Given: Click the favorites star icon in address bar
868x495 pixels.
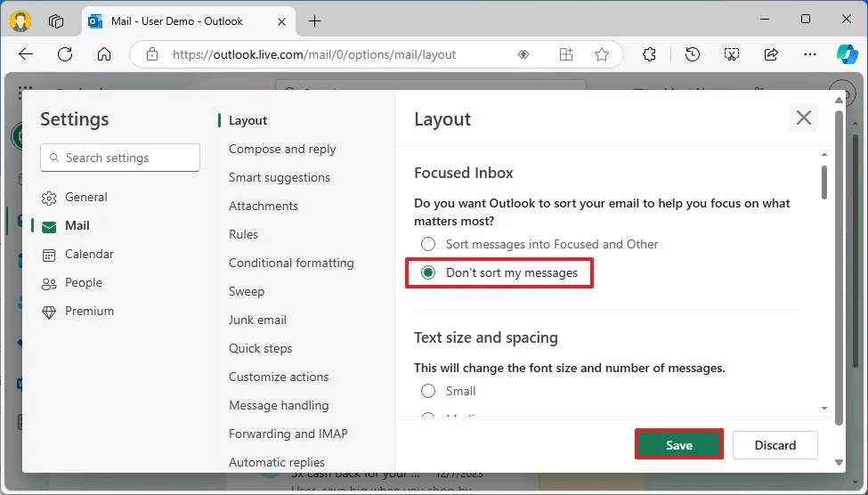Looking at the screenshot, I should tap(602, 54).
